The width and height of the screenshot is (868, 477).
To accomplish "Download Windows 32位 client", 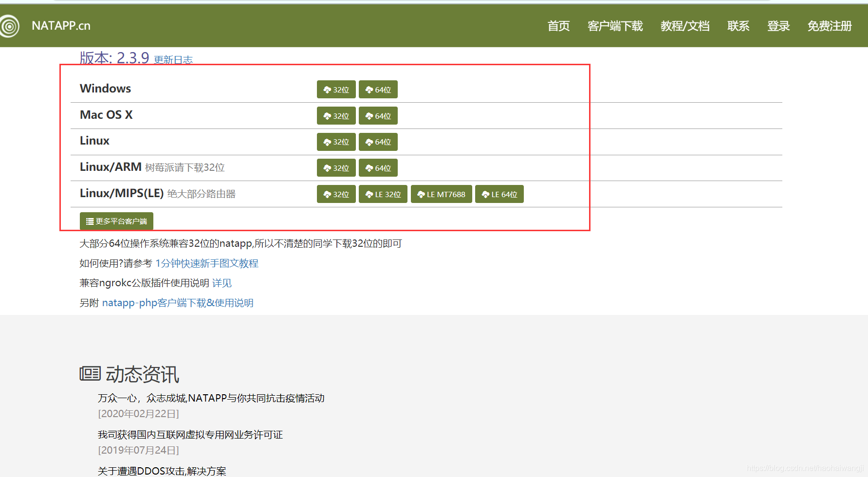I will tap(336, 90).
